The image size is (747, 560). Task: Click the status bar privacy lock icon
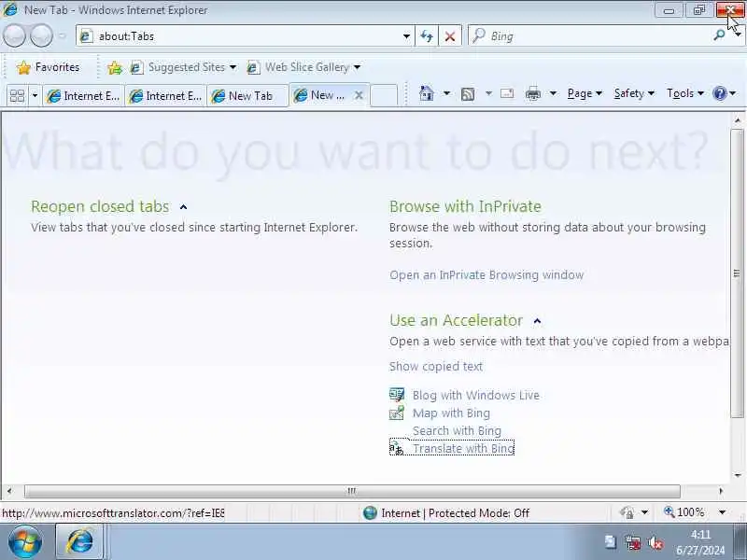(x=627, y=512)
